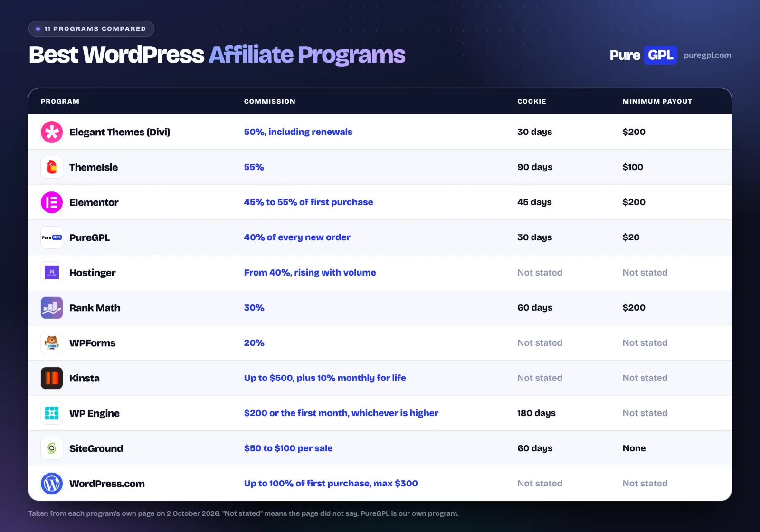Click Up to $500, plus 10% monthly text
This screenshot has height=532, width=760.
pos(325,378)
